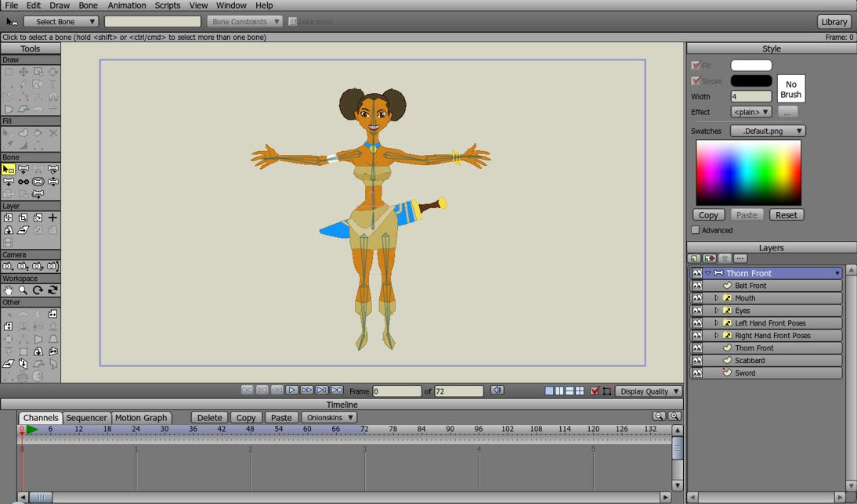857x504 pixels.
Task: Open the Library button at top right
Action: tap(833, 22)
